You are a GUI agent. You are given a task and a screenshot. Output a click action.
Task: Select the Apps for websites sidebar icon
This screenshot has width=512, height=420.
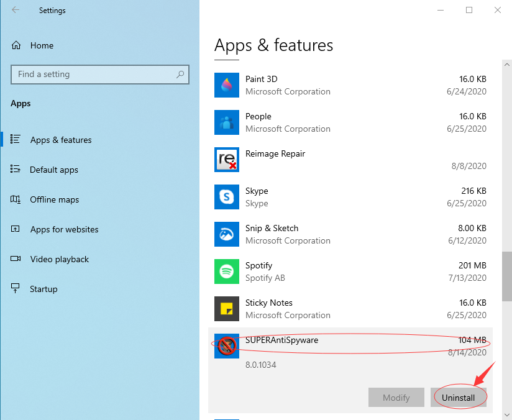(16, 229)
